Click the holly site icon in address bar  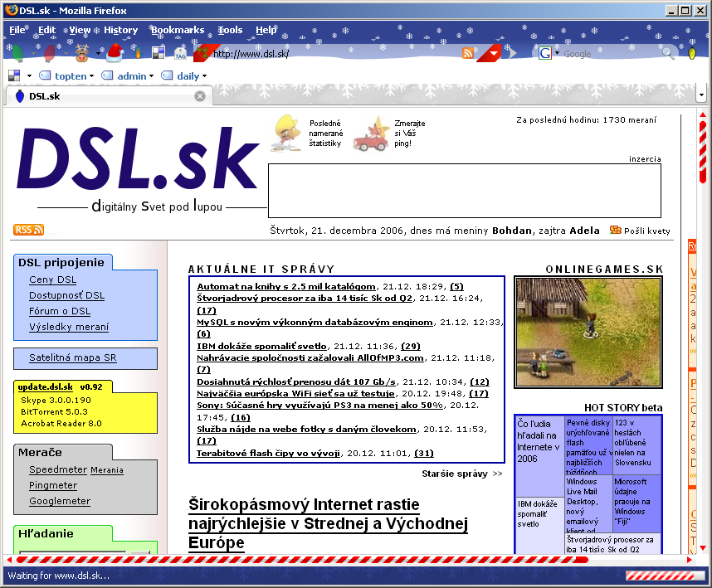(x=203, y=53)
